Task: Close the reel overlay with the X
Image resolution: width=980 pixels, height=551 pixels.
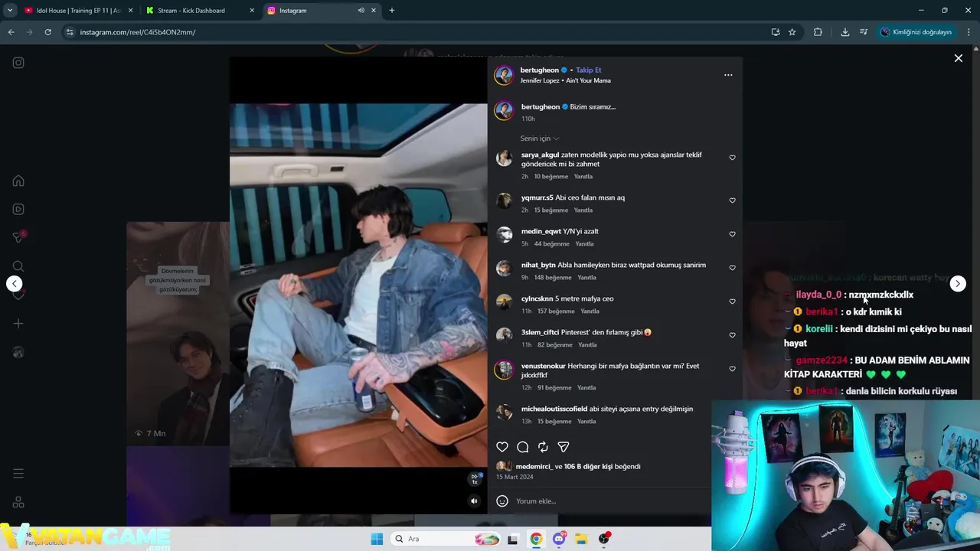Action: coord(958,58)
